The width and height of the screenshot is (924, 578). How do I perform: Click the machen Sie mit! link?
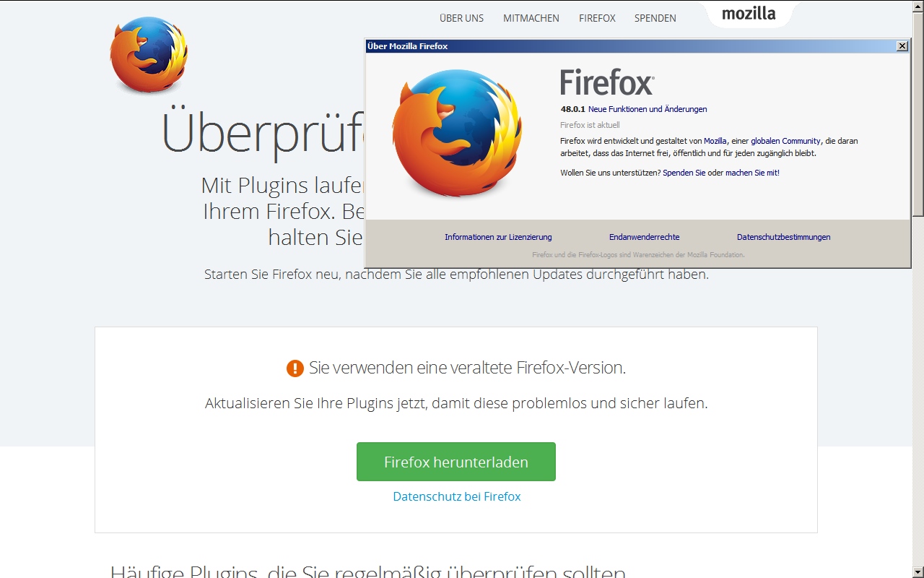point(752,173)
